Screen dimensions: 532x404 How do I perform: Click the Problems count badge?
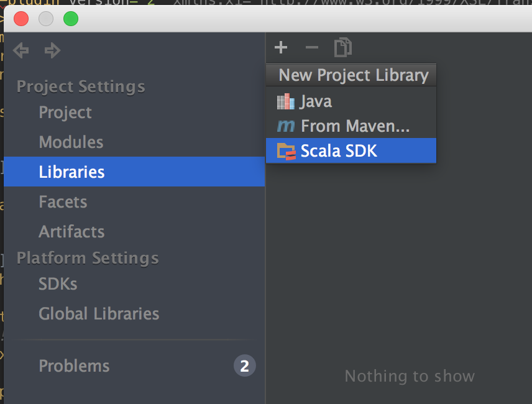(x=244, y=366)
